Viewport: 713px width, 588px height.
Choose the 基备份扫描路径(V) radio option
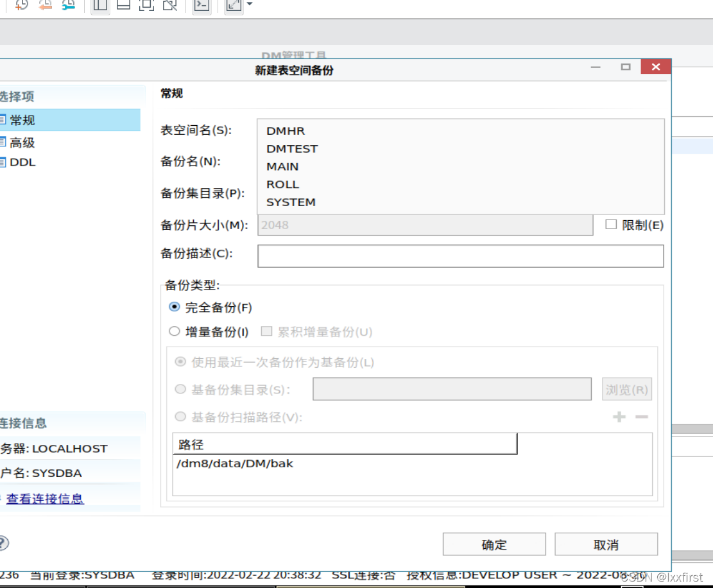pyautogui.click(x=180, y=417)
